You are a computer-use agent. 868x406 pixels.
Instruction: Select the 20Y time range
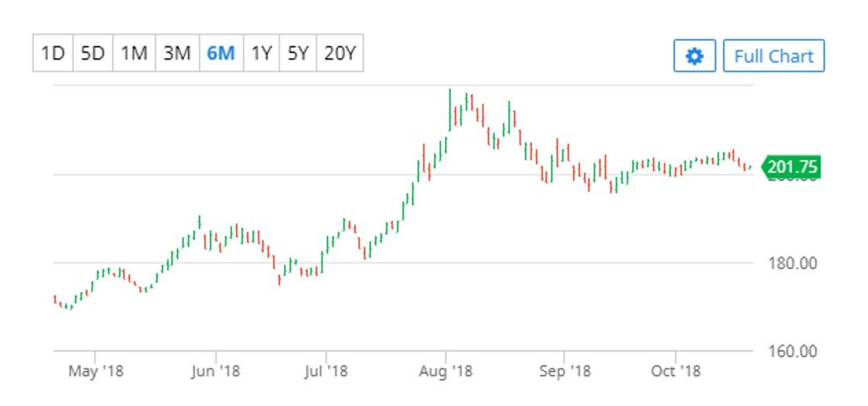click(340, 53)
